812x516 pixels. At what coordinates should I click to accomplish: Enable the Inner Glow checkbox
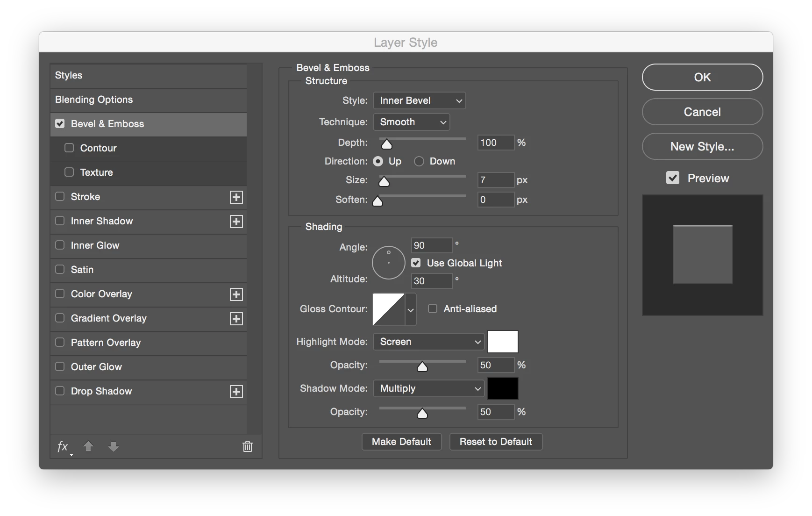click(60, 245)
